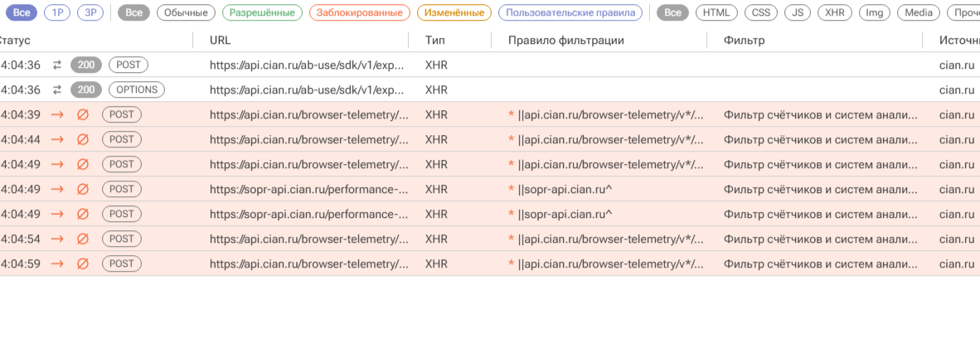The height and width of the screenshot is (343, 980).
Task: Filter requests by Изменённые
Action: pyautogui.click(x=454, y=12)
